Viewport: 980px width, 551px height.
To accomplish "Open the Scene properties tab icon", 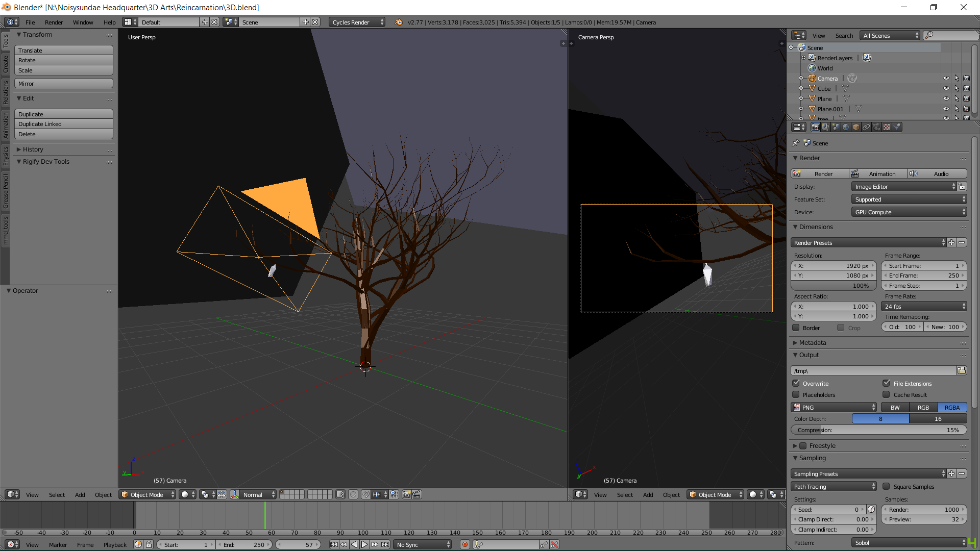I will coord(836,127).
